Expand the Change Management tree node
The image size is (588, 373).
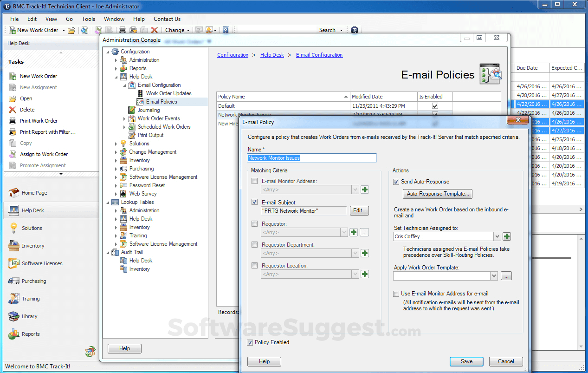point(116,152)
